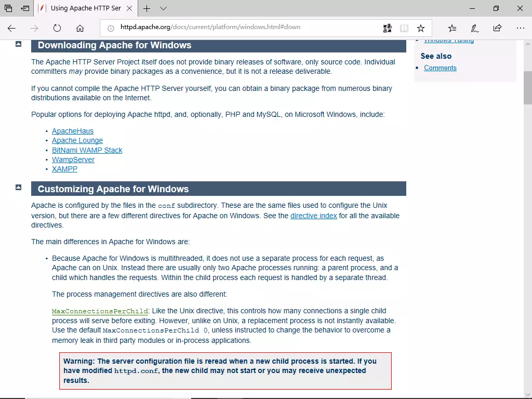Refresh the current page

(57, 28)
